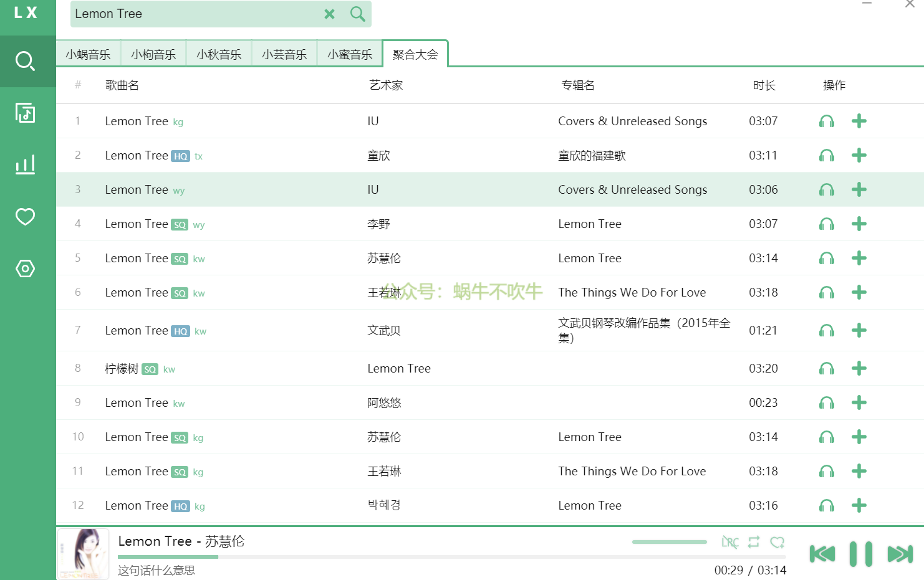Viewport: 924px width, 580px height.
Task: Open the search page in sidebar
Action: 26,61
